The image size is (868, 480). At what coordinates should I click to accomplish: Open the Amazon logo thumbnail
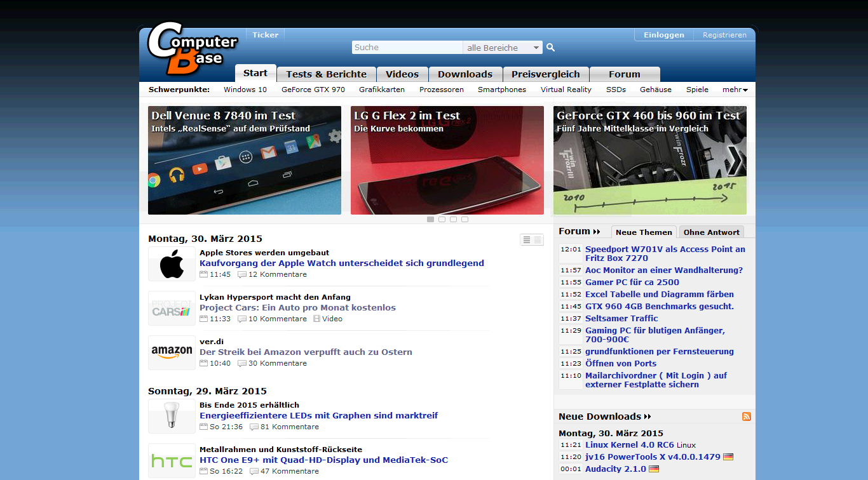(172, 353)
